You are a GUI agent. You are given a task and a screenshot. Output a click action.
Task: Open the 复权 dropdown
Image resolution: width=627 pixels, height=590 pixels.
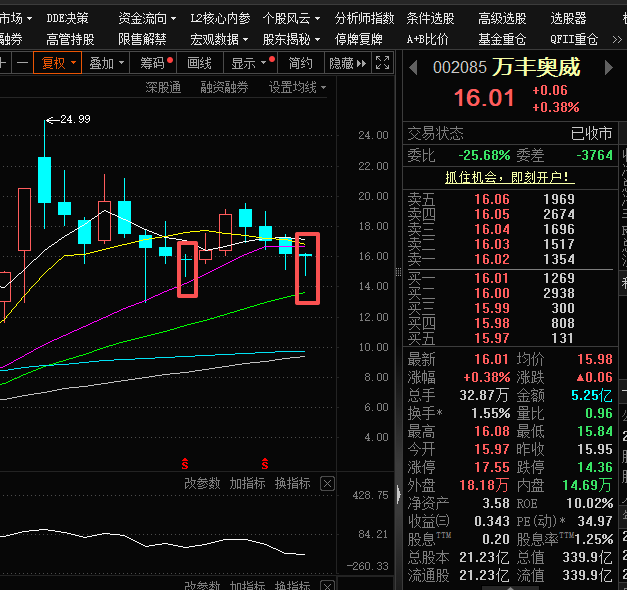point(58,63)
